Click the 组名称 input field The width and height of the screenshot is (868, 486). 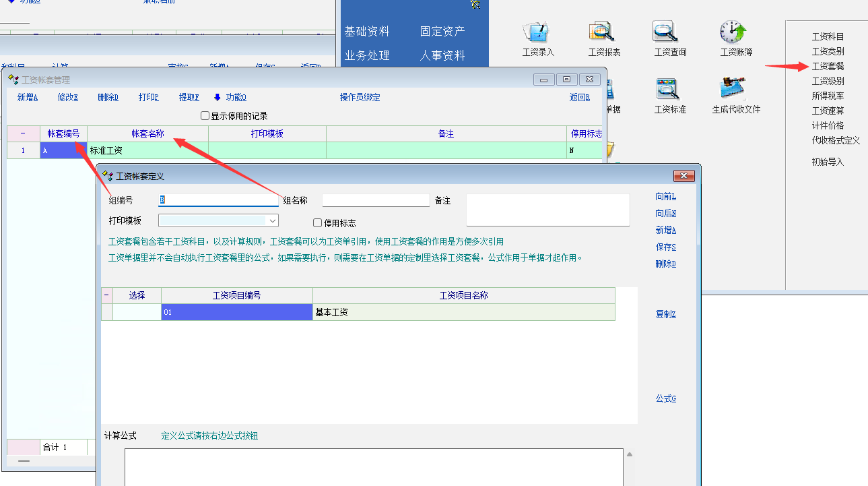point(375,200)
